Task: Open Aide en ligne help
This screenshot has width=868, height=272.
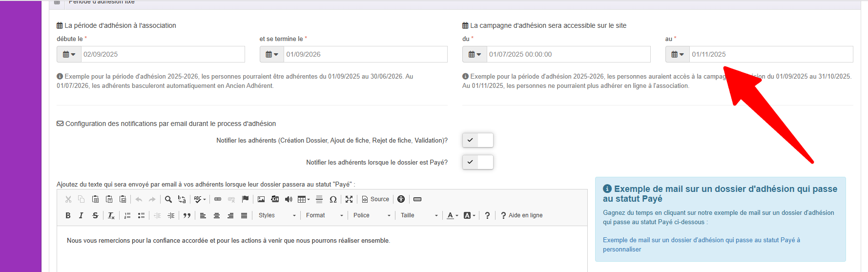Action: [x=521, y=215]
